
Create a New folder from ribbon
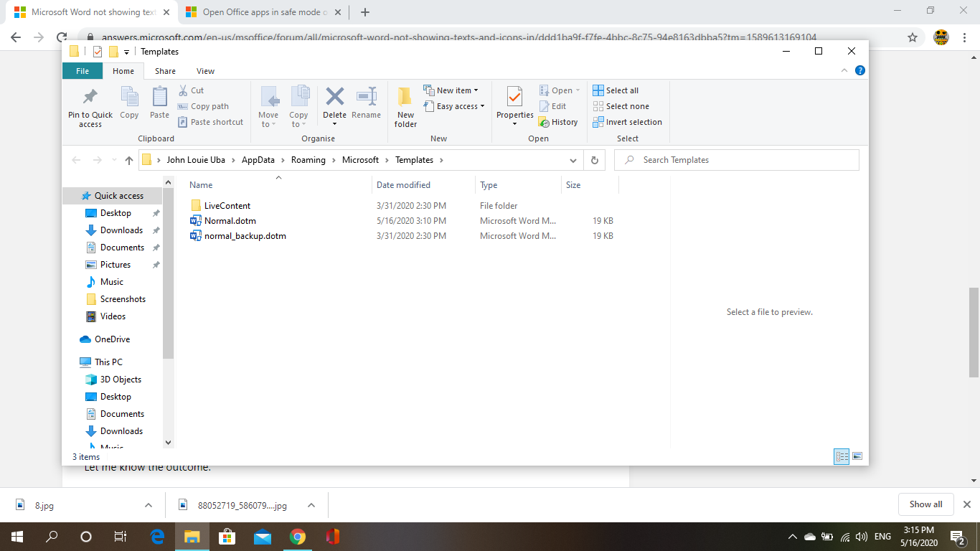pos(405,107)
